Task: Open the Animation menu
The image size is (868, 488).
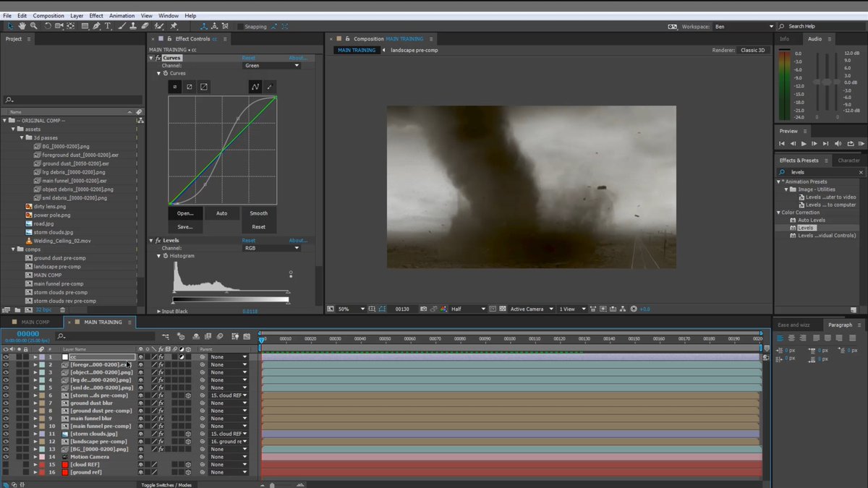Action: tap(122, 15)
